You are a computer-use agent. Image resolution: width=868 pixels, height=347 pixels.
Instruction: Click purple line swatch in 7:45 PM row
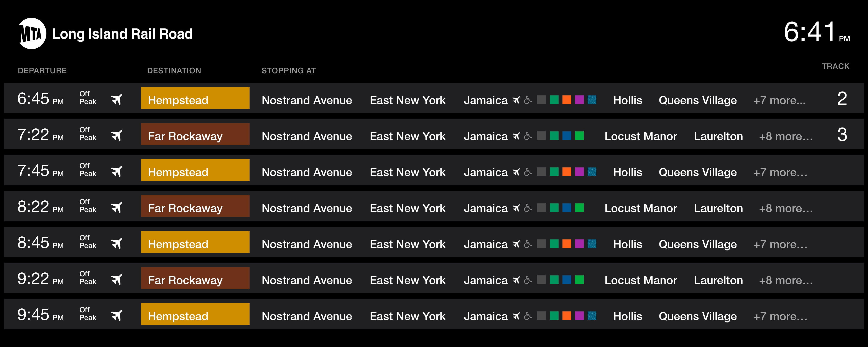point(579,172)
